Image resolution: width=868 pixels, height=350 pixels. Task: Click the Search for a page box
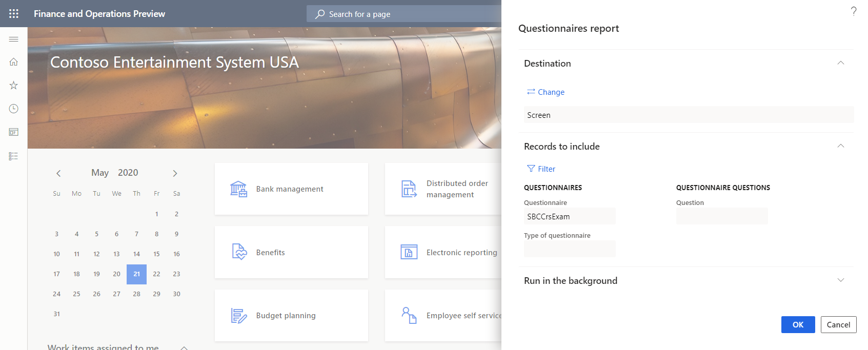point(404,14)
